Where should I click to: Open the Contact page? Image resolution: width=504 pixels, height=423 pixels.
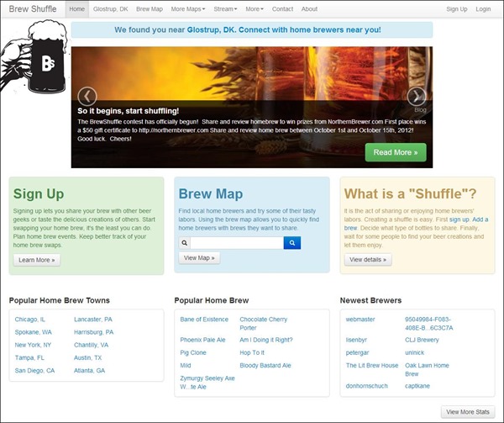tap(283, 9)
